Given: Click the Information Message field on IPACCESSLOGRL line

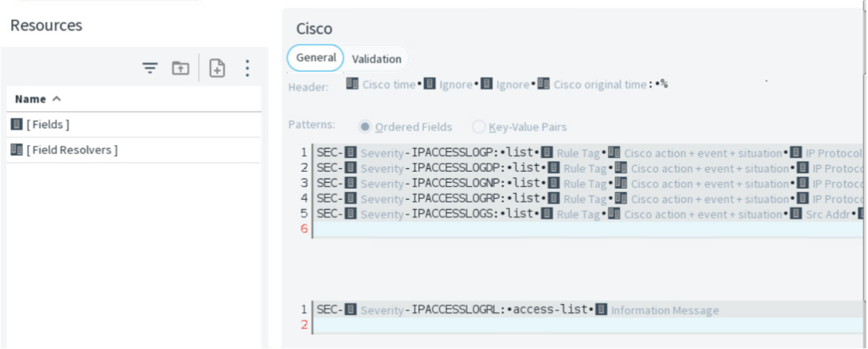Looking at the screenshot, I should click(664, 310).
